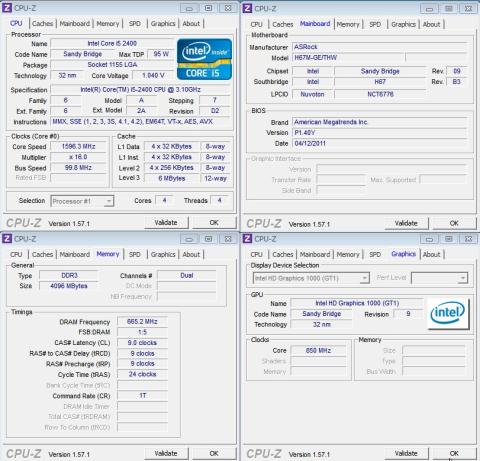The width and height of the screenshot is (480, 461).
Task: Click the memory Size value 4096 MBytes
Action: (x=69, y=286)
